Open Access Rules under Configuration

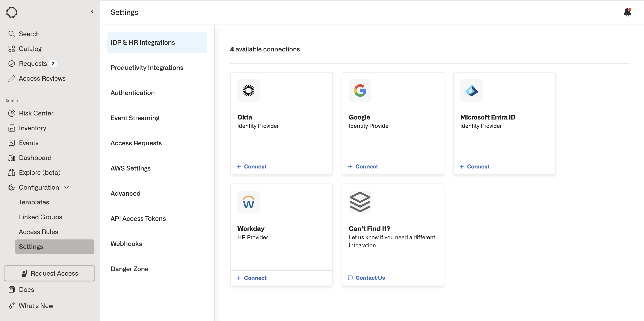point(38,232)
